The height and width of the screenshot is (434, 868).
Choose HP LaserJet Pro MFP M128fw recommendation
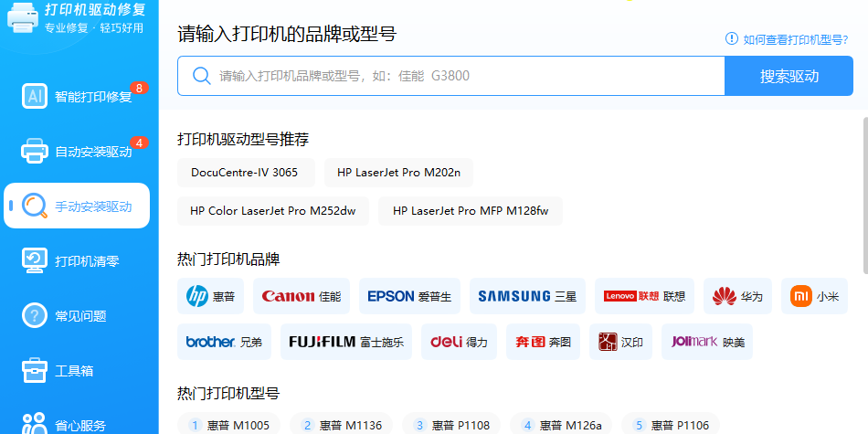471,210
